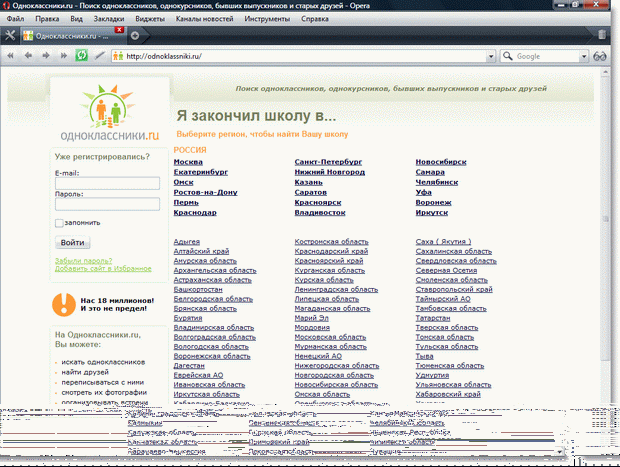The image size is (620, 467).
Task: Open a new tab with plus button
Action: 135,36
